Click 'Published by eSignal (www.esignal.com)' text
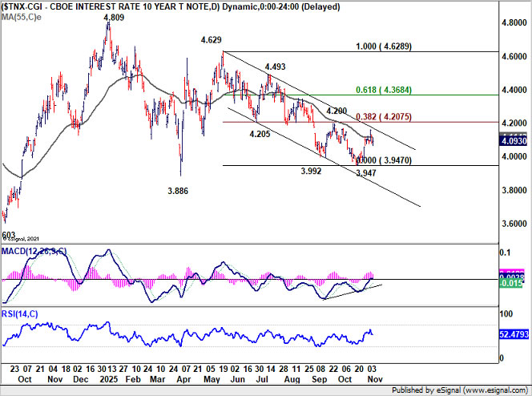532x396 pixels. point(460,390)
